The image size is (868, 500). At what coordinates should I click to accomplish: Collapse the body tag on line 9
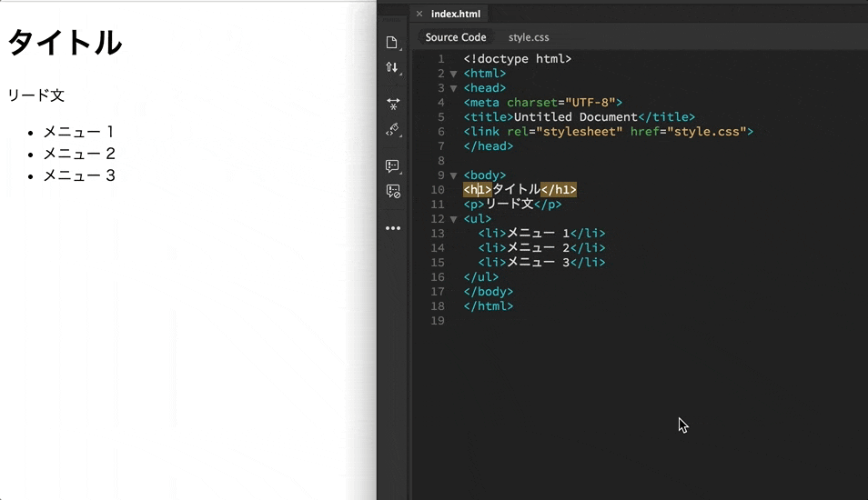point(453,175)
